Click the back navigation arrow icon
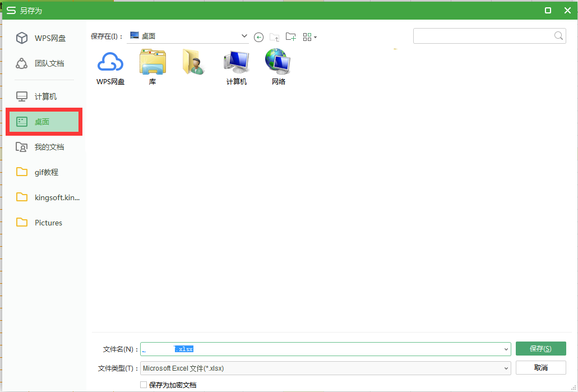578x392 pixels. (258, 37)
